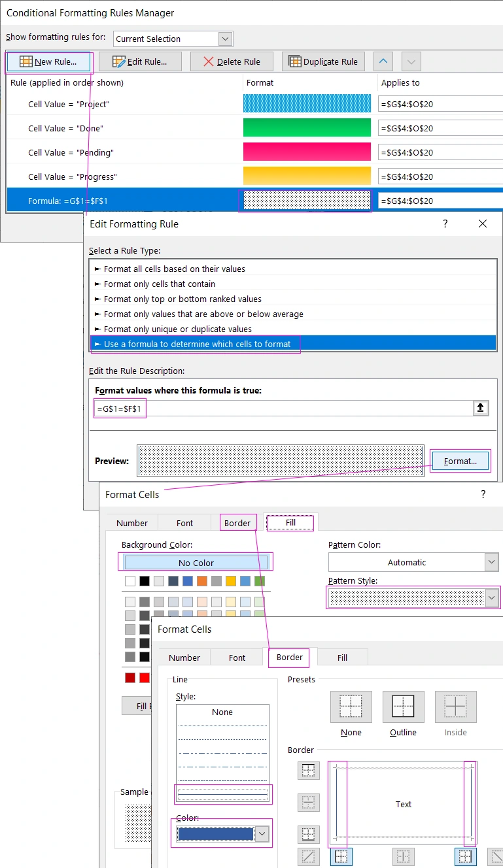The image size is (503, 868).
Task: Move the selected rule up with arrow
Action: click(383, 61)
